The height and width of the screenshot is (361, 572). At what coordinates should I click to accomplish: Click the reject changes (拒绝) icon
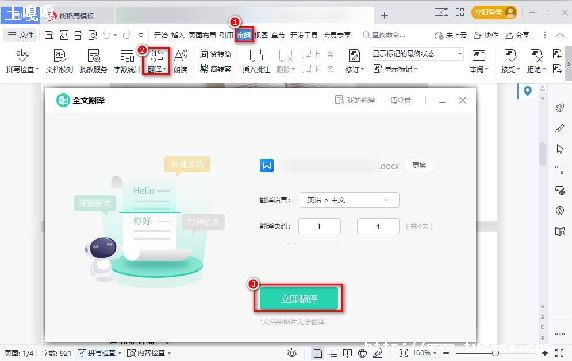click(x=536, y=61)
